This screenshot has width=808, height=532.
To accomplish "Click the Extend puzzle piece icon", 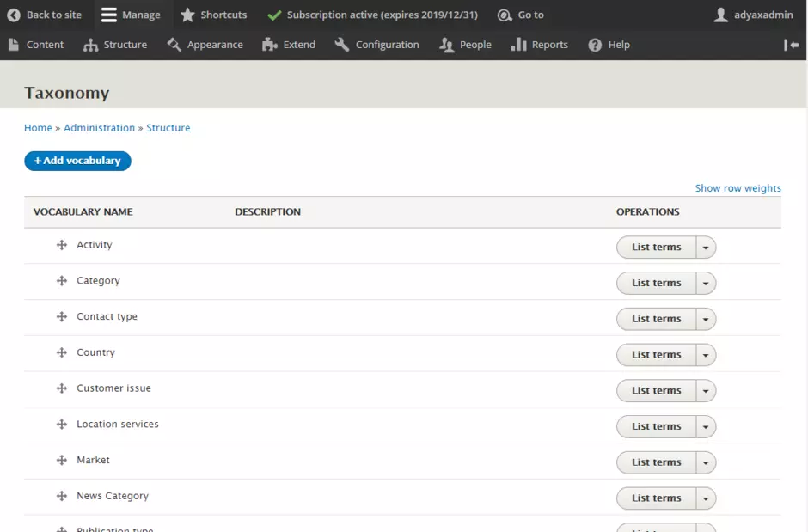I will click(x=270, y=45).
